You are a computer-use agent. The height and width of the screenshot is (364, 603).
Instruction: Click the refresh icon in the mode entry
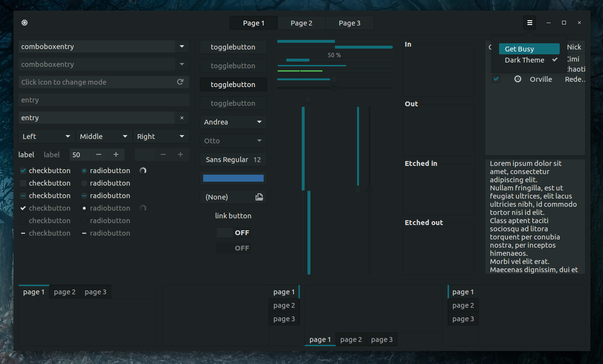pos(180,82)
